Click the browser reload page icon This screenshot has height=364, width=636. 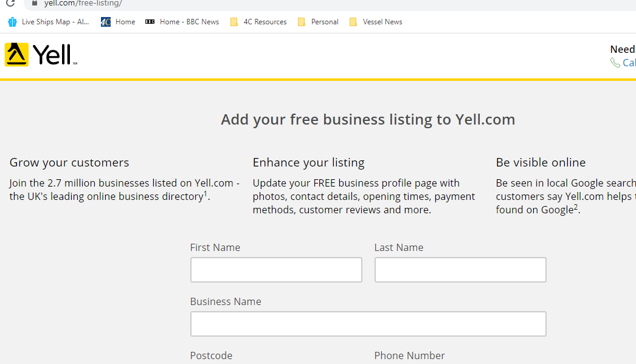[x=10, y=3]
